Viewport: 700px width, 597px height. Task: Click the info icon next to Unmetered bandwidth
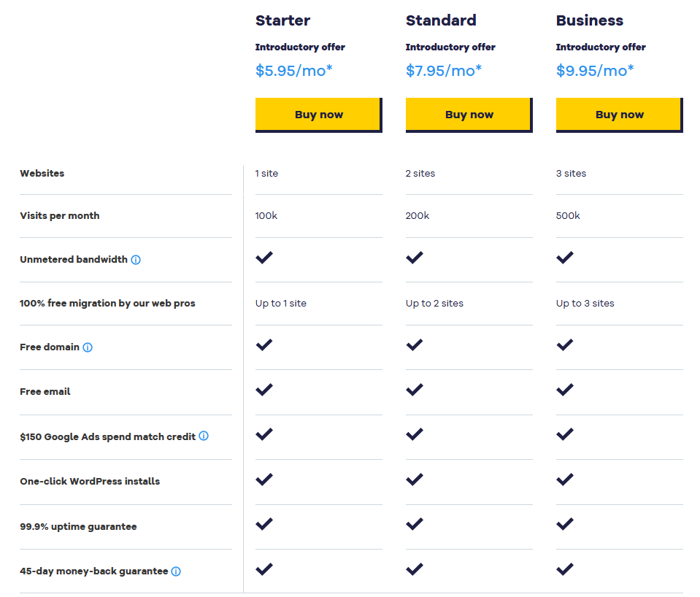point(136,260)
